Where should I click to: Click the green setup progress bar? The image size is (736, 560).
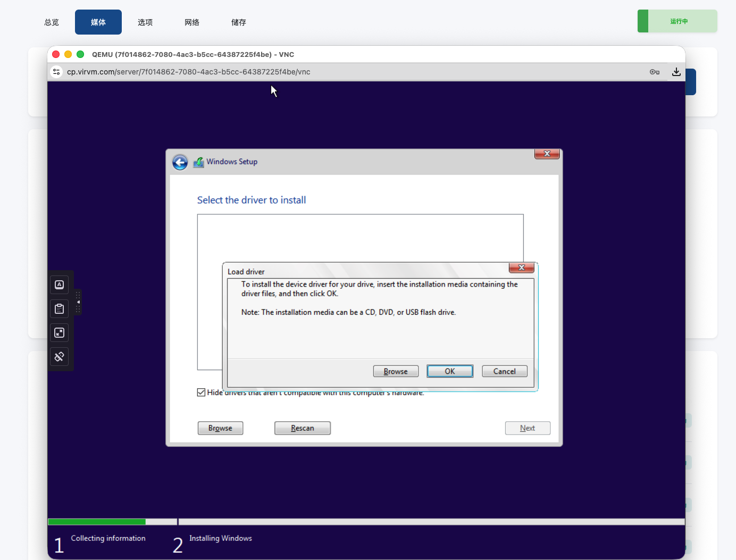(x=97, y=522)
